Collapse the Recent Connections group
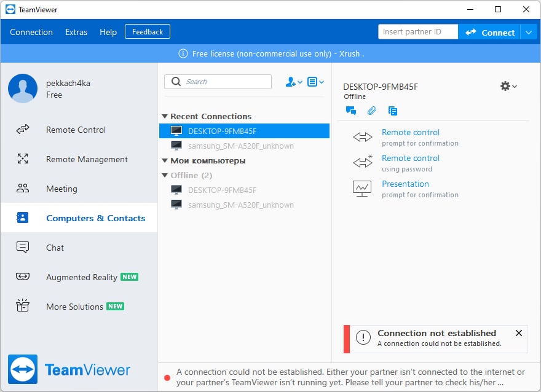The height and width of the screenshot is (392, 541). point(165,116)
